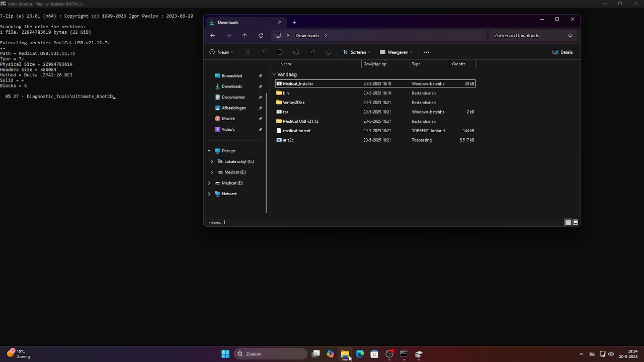Open Microsoft Store from the taskbar

pos(374,354)
